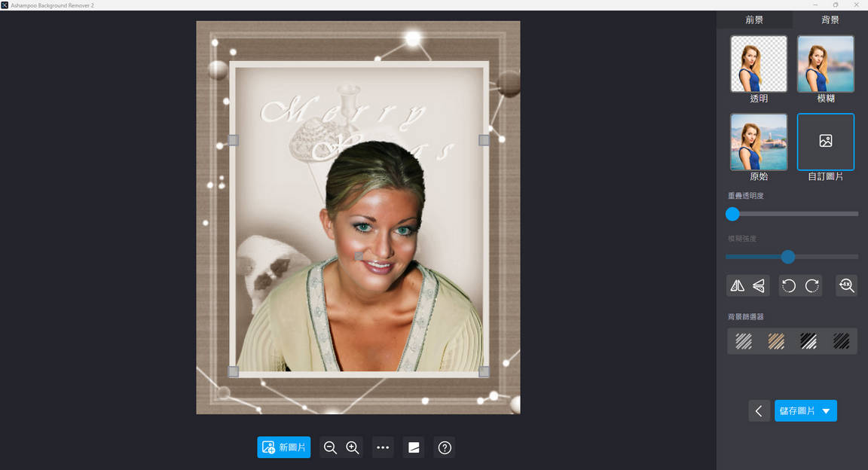Select the 模糊 background thumbnail

point(825,64)
